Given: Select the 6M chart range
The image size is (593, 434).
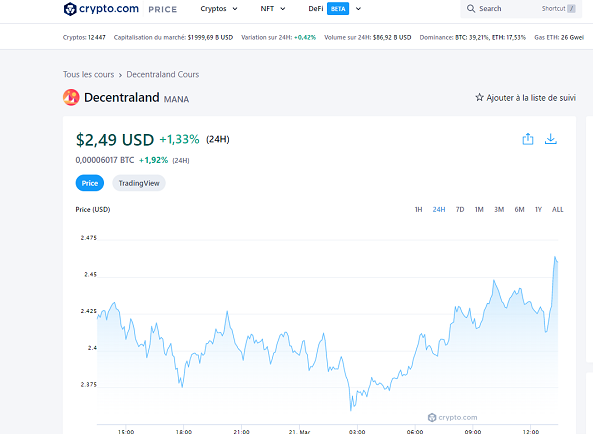Looking at the screenshot, I should coord(519,209).
